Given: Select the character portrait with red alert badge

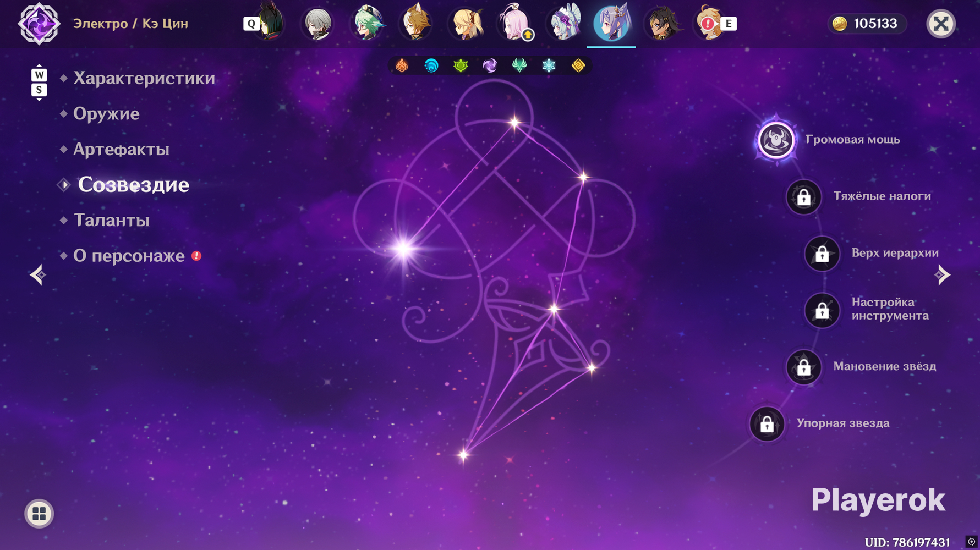Looking at the screenshot, I should (x=710, y=23).
